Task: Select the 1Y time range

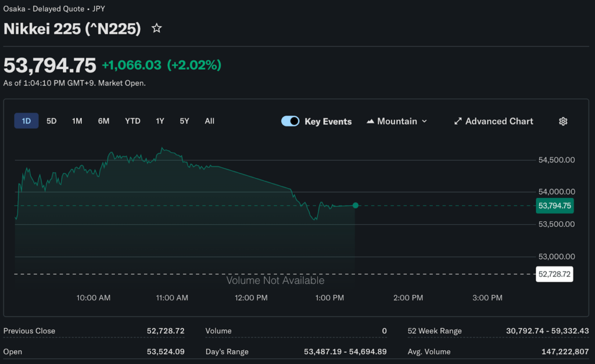Action: pos(160,121)
